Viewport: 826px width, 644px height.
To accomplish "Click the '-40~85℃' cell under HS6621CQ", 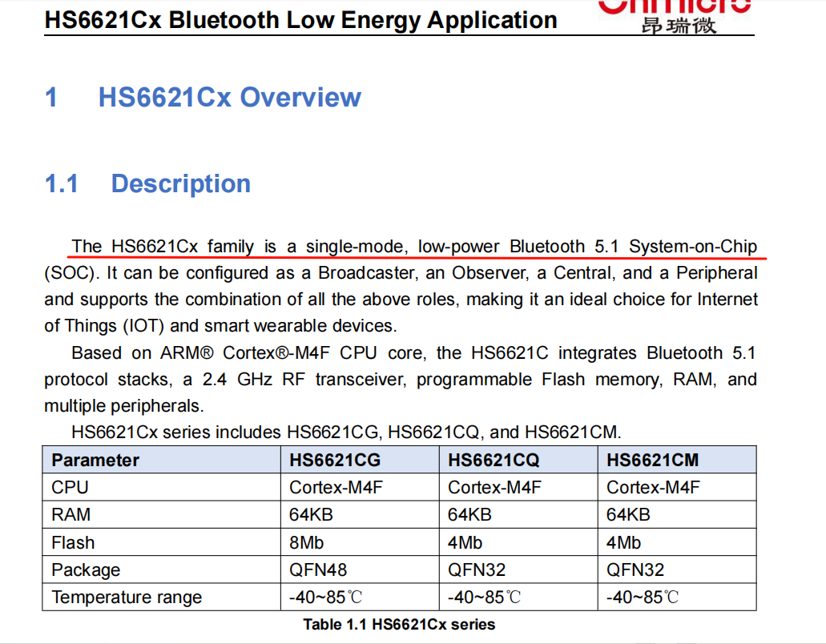I will pos(518,597).
